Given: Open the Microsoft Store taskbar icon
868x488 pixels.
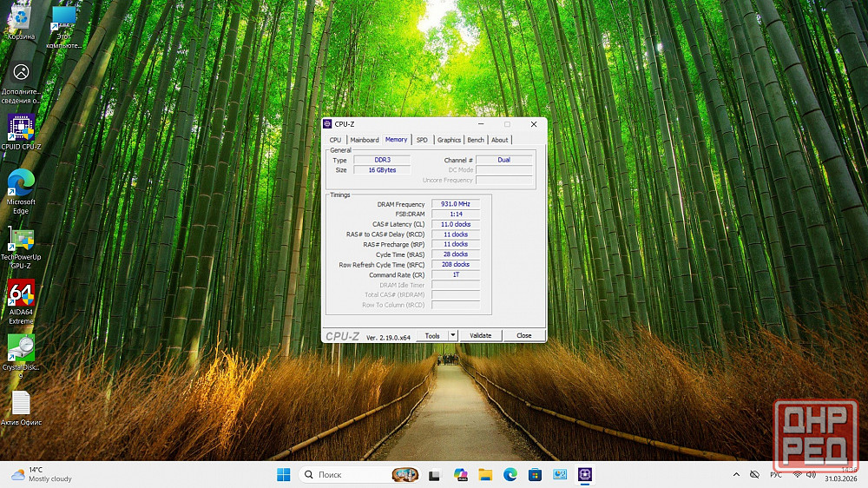Looking at the screenshot, I should pyautogui.click(x=536, y=474).
